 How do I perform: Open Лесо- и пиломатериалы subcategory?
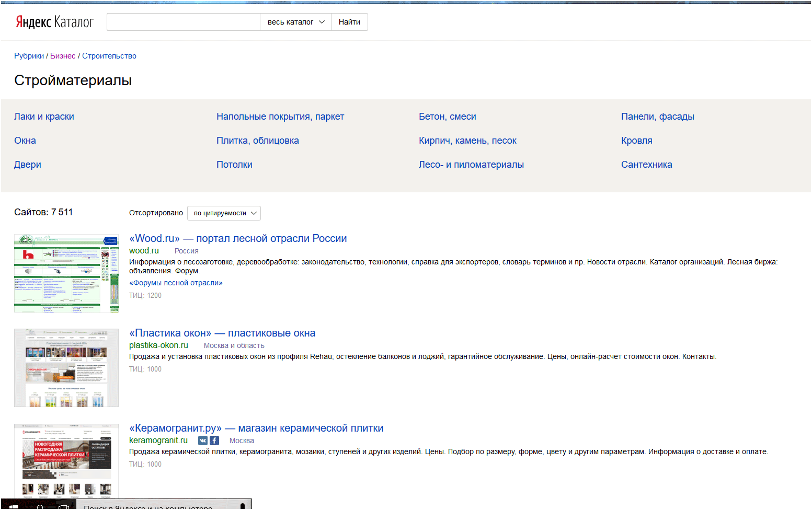(x=471, y=165)
